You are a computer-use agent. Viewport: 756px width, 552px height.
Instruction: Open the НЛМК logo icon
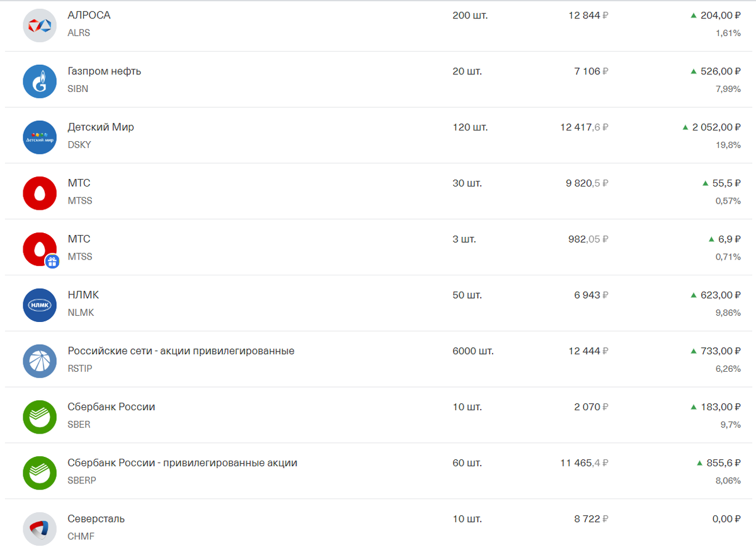pos(40,306)
